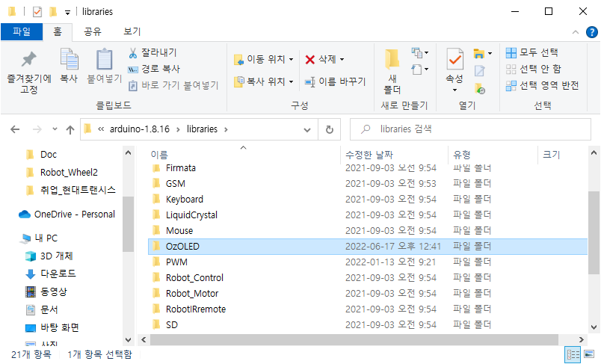Click the history icon in 열기 group
601x364 pixels.
(479, 89)
